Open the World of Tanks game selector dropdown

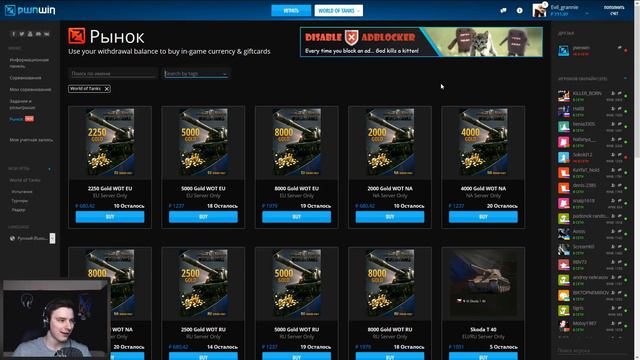click(339, 11)
